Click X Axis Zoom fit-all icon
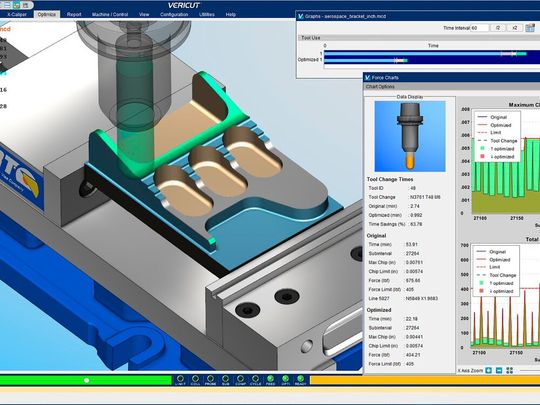Screen dimensions: 540x405 tap(510, 371)
